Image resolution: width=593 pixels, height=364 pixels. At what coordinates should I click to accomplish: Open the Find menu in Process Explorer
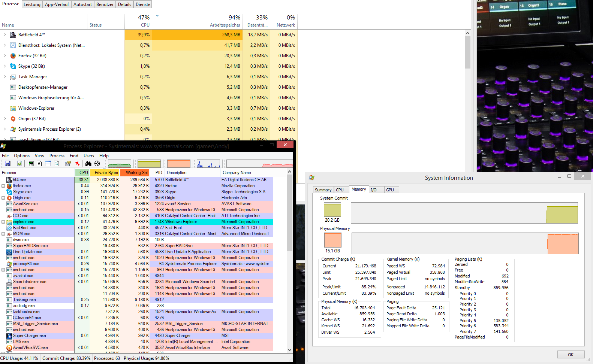74,156
